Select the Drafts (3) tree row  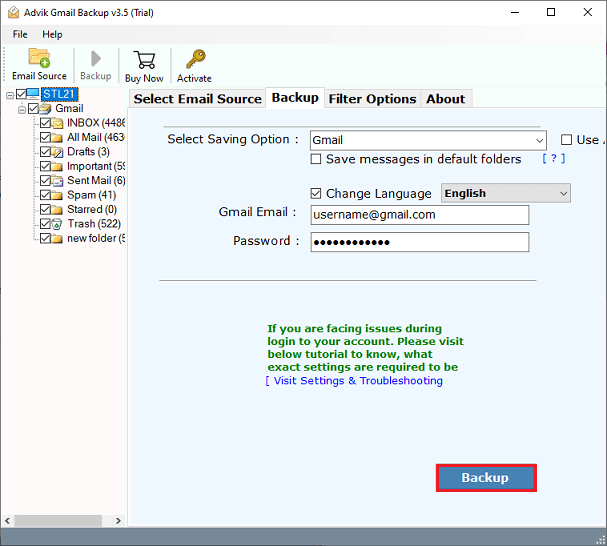point(88,152)
